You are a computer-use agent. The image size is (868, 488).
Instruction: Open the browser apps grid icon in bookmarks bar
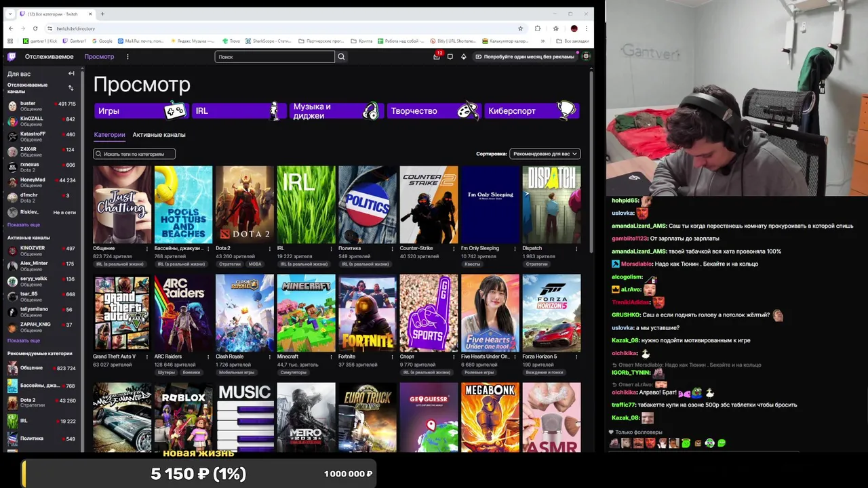click(x=10, y=41)
